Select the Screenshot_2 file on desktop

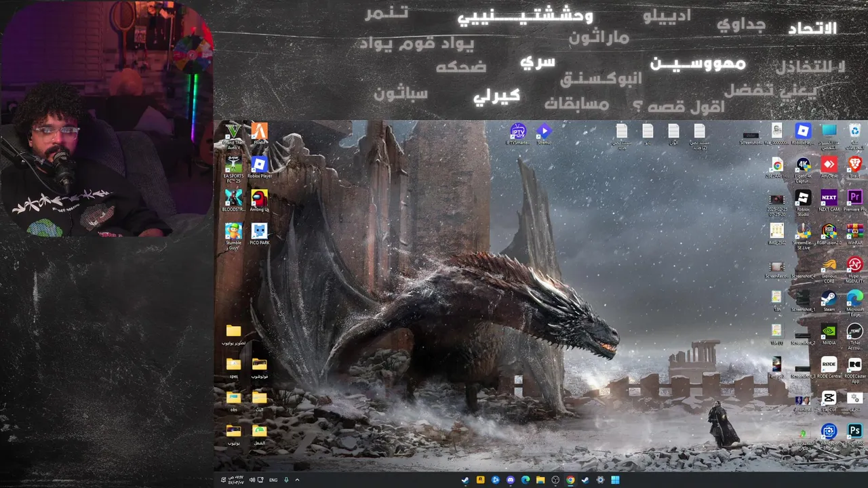click(x=803, y=338)
